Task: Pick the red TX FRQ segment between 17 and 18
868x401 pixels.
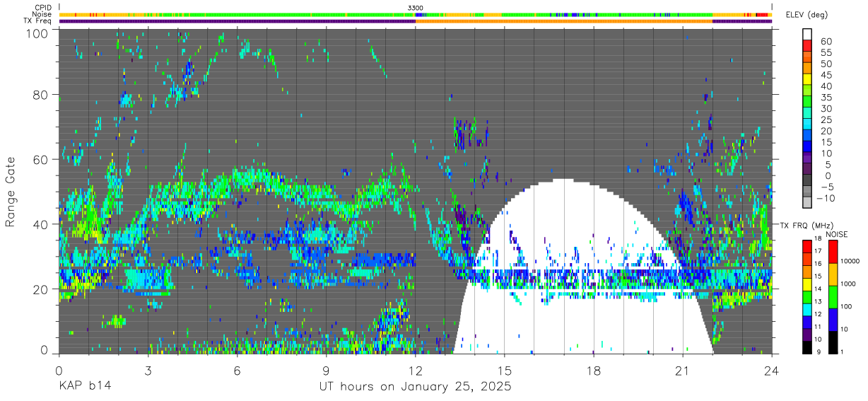Action: point(807,245)
